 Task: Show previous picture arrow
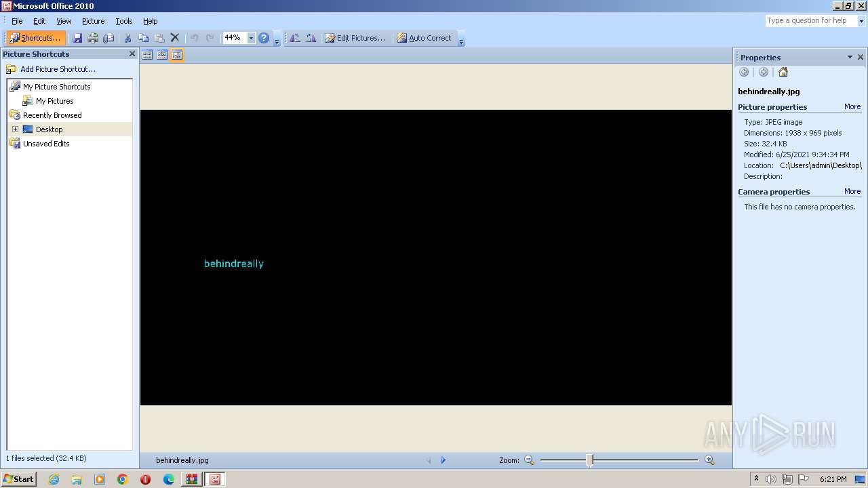[x=429, y=460]
